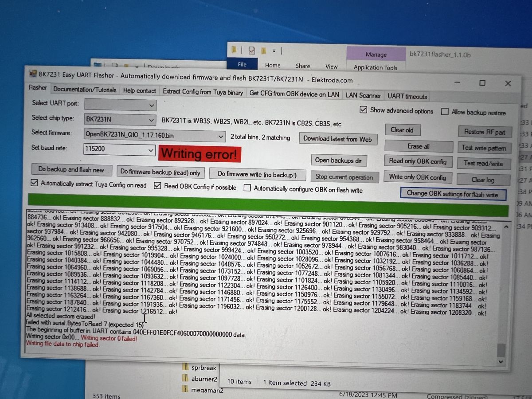Click the log scrollbar down arrow
532x399 pixels.
[501, 361]
